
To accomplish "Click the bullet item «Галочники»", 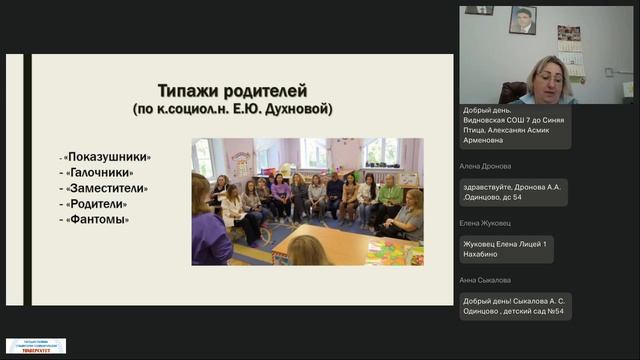I will point(99,173).
